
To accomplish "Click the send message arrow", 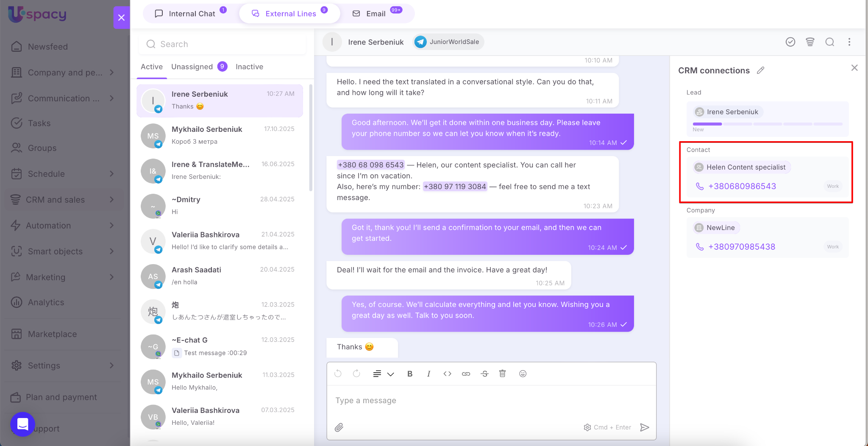I will pos(644,427).
